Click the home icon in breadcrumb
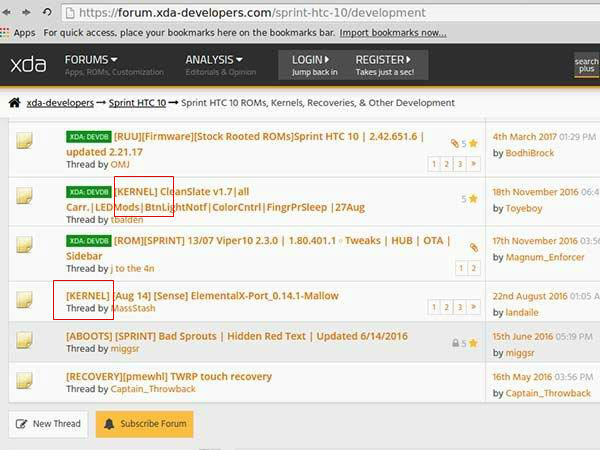Viewport: 600px width, 450px height. [14, 103]
